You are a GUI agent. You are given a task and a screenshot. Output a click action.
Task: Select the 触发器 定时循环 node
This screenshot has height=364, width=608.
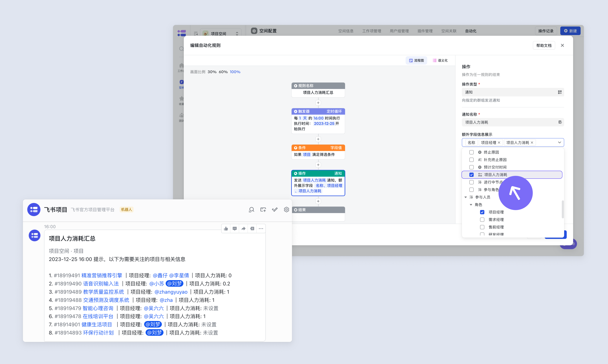pyautogui.click(x=318, y=121)
